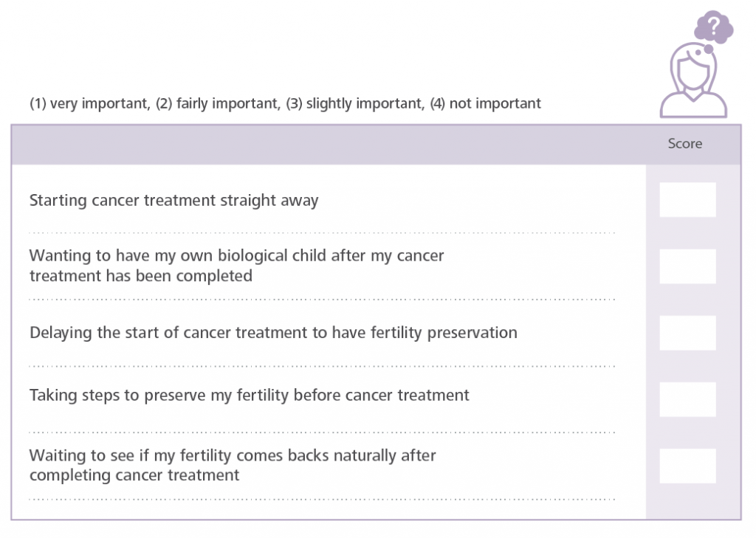Select score box for taking steps to preserve fertility
This screenshot has height=538, width=756.
(x=687, y=399)
